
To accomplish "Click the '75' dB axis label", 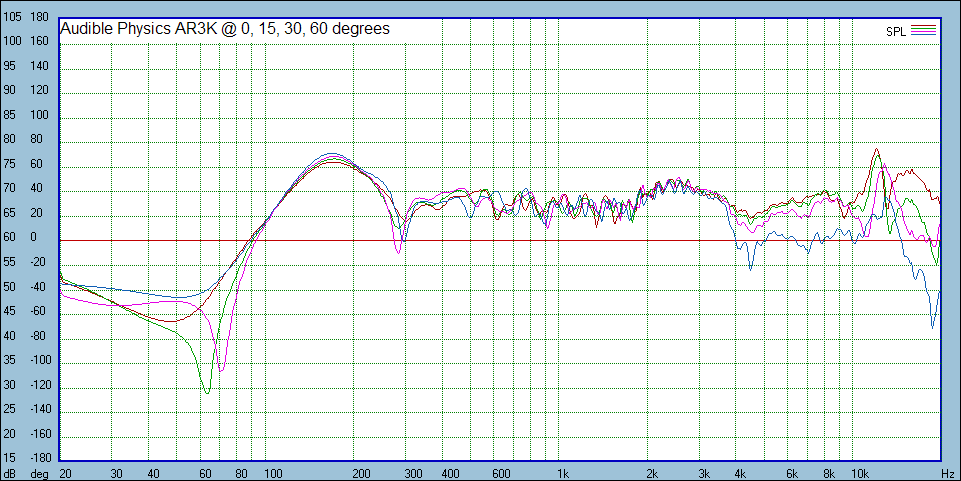I will coord(10,164).
